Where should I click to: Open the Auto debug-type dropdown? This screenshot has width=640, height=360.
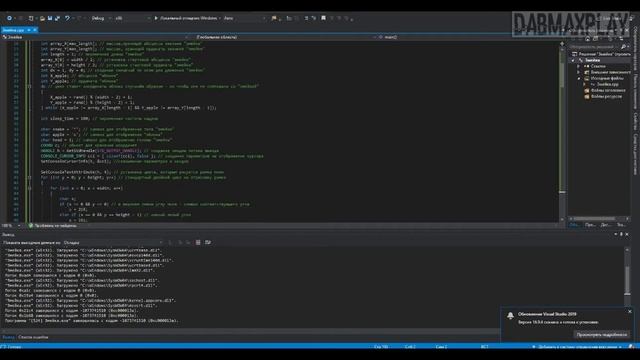[x=244, y=18]
